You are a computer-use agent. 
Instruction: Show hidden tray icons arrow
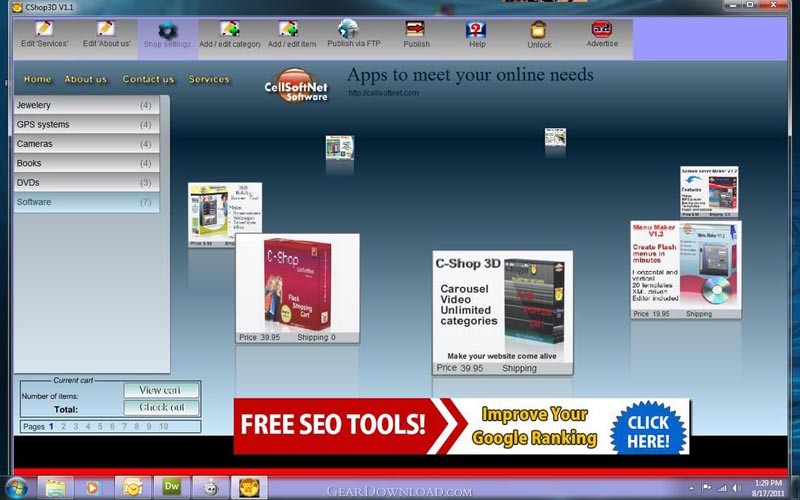pos(691,488)
